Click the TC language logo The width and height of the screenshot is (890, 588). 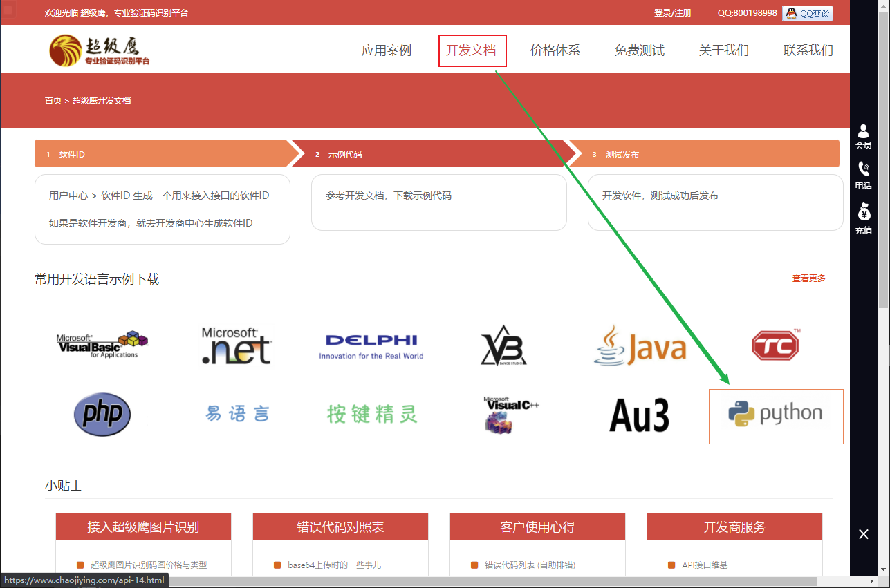pyautogui.click(x=775, y=345)
